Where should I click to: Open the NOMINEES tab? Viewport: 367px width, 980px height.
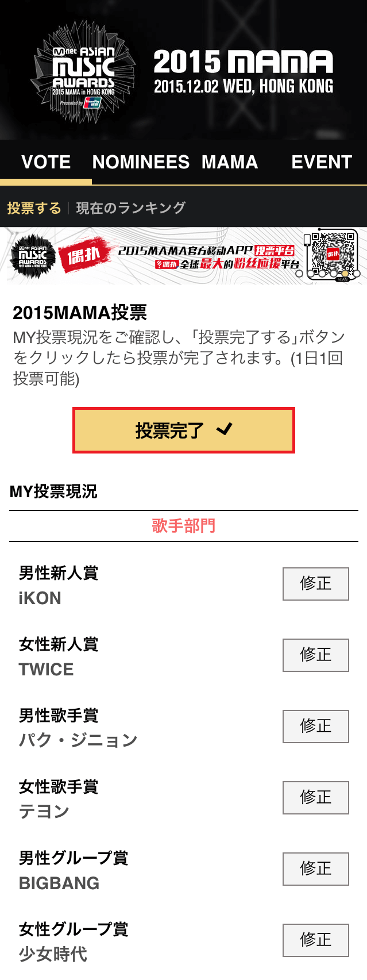141,162
